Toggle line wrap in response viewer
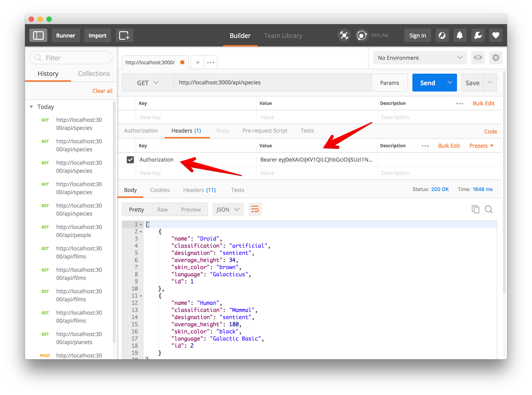 [255, 210]
